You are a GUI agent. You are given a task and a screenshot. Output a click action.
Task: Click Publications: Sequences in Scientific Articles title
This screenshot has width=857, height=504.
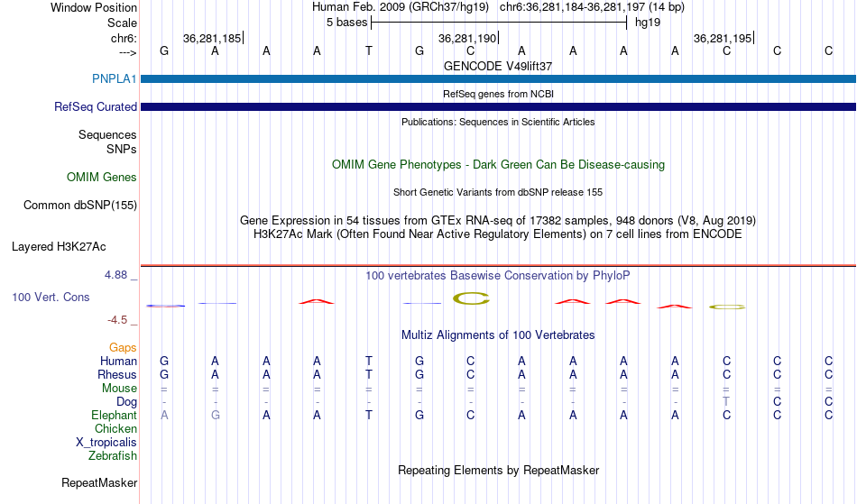498,122
